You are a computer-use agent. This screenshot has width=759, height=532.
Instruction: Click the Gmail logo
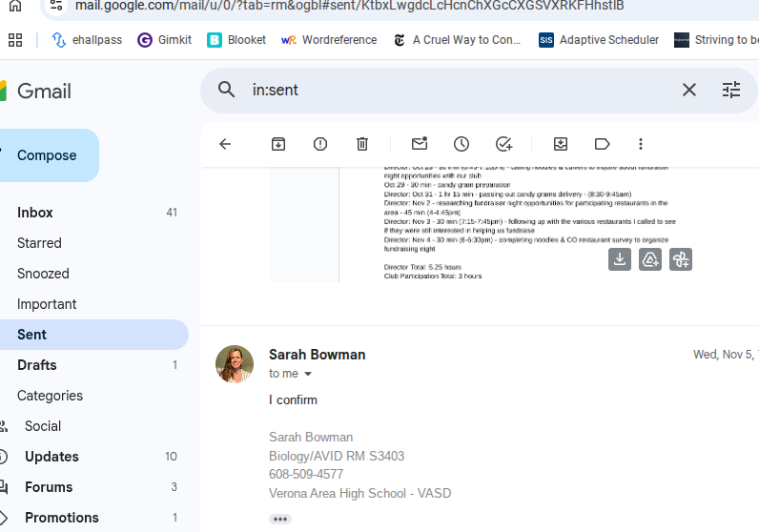click(x=36, y=91)
